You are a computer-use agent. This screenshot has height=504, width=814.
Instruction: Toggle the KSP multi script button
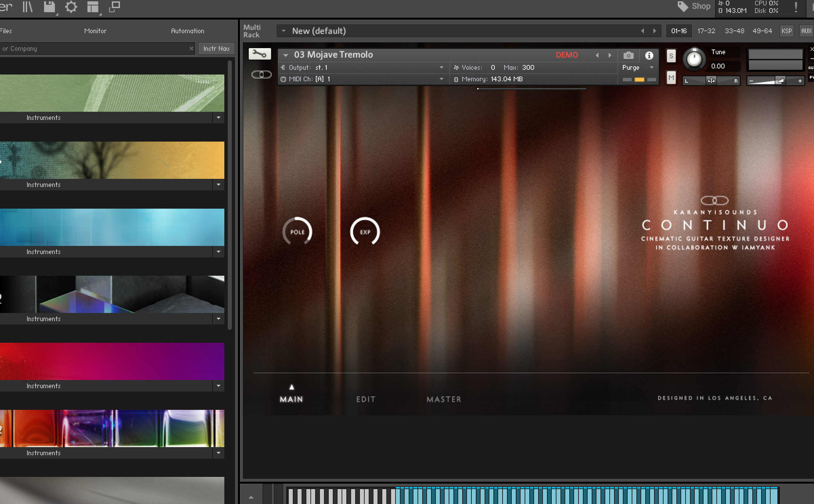(786, 31)
